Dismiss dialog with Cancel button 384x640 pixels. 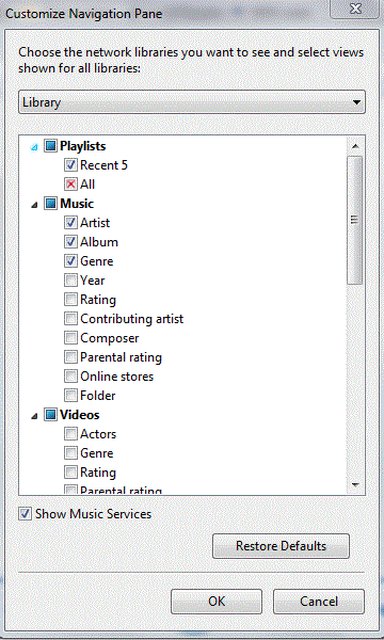[319, 601]
